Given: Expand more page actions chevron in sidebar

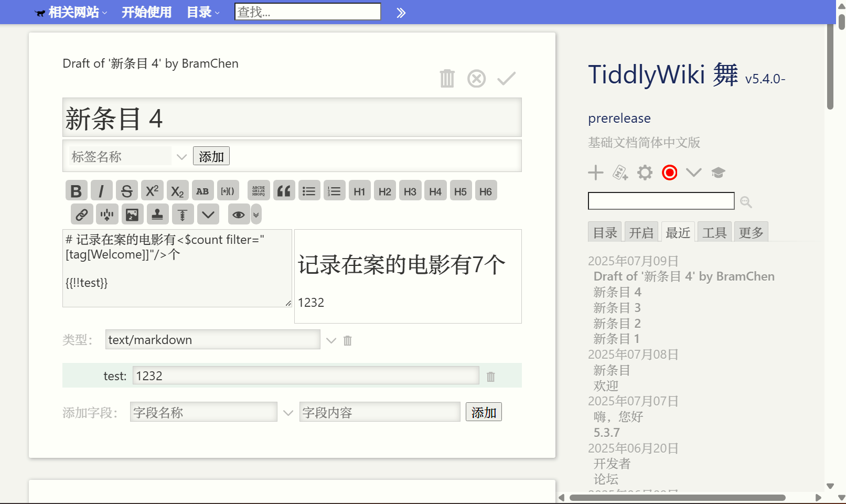Looking at the screenshot, I should tap(693, 173).
